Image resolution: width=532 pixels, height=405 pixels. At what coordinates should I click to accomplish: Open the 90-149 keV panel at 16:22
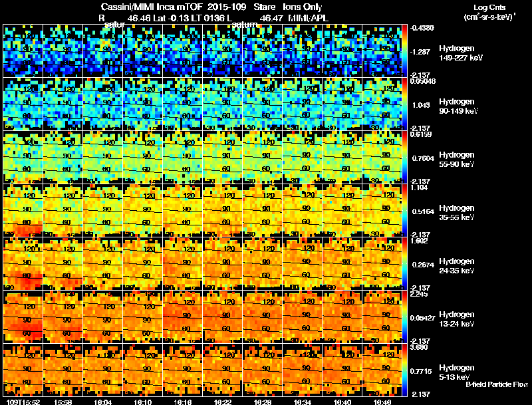(223, 104)
